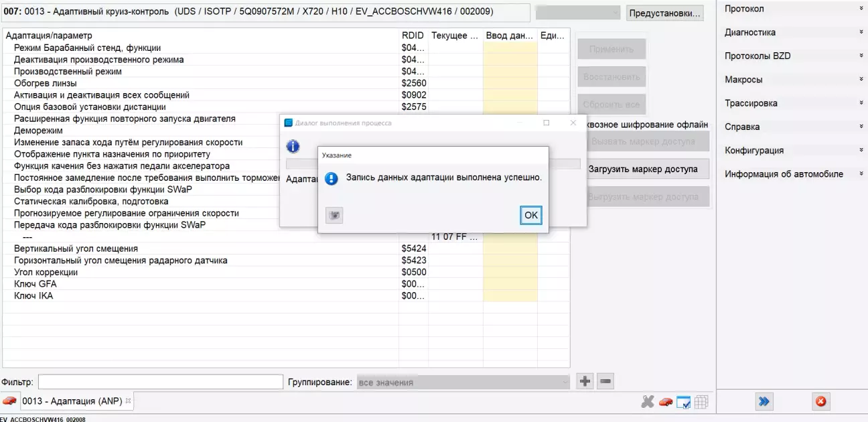Image resolution: width=868 pixels, height=422 pixels.
Task: Close the '0013 - Адаптация (ANP)' tab
Action: click(x=129, y=401)
